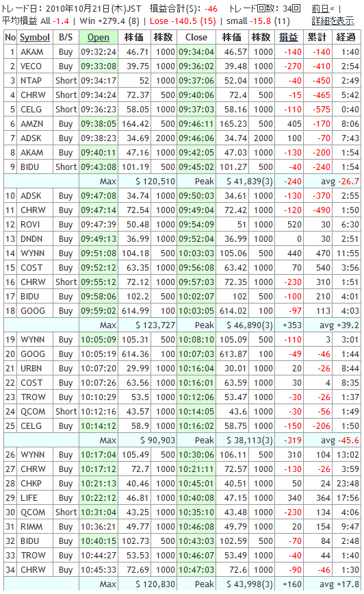
Task: Click Max value $ 120,830
Action: tap(155, 584)
